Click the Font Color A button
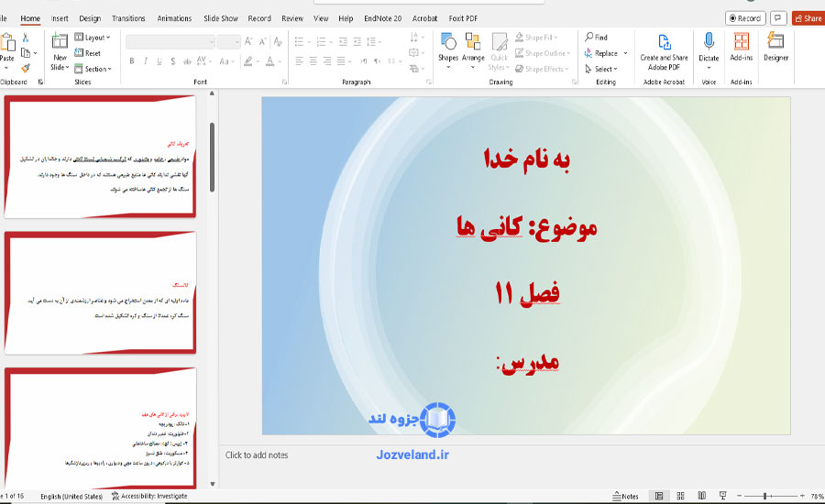Image resolution: width=825 pixels, height=504 pixels. [x=269, y=61]
